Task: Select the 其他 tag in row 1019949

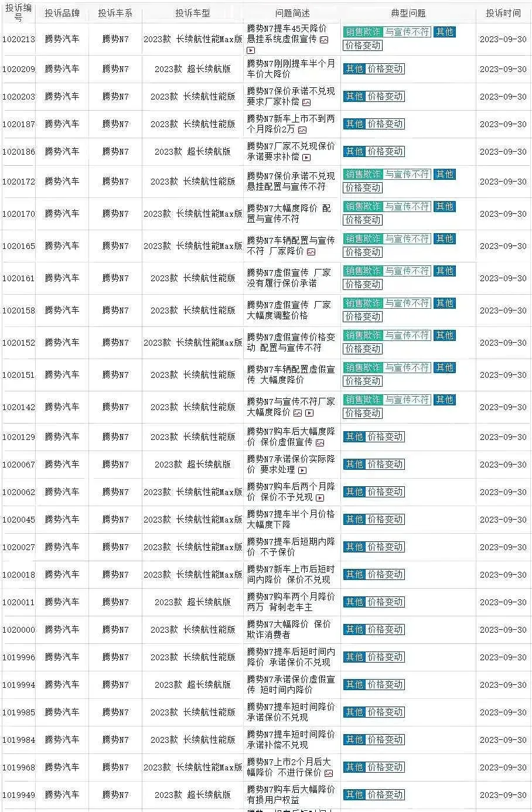Action: [354, 795]
